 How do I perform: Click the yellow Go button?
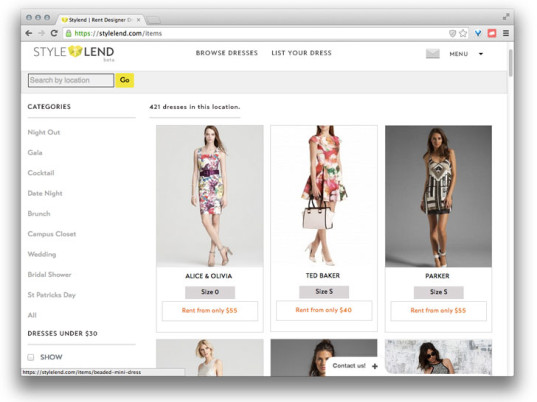pos(125,80)
